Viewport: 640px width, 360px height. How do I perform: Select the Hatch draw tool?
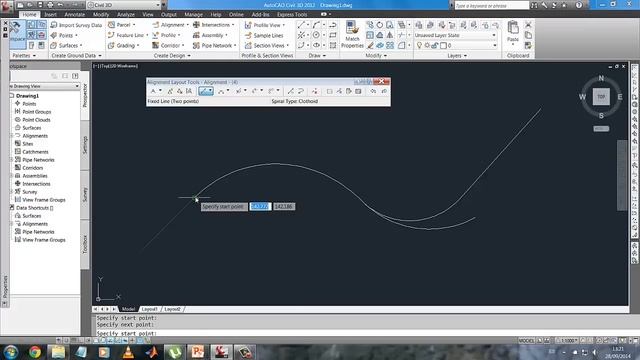click(x=333, y=45)
